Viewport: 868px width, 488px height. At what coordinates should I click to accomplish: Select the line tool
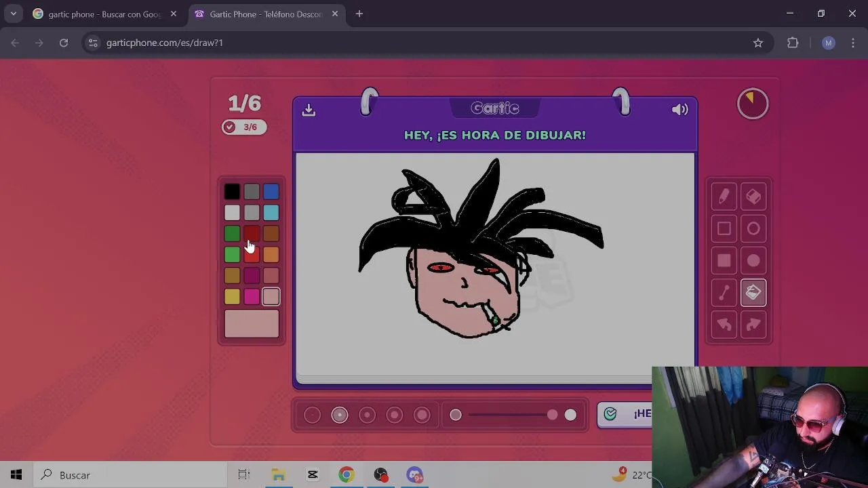(724, 293)
